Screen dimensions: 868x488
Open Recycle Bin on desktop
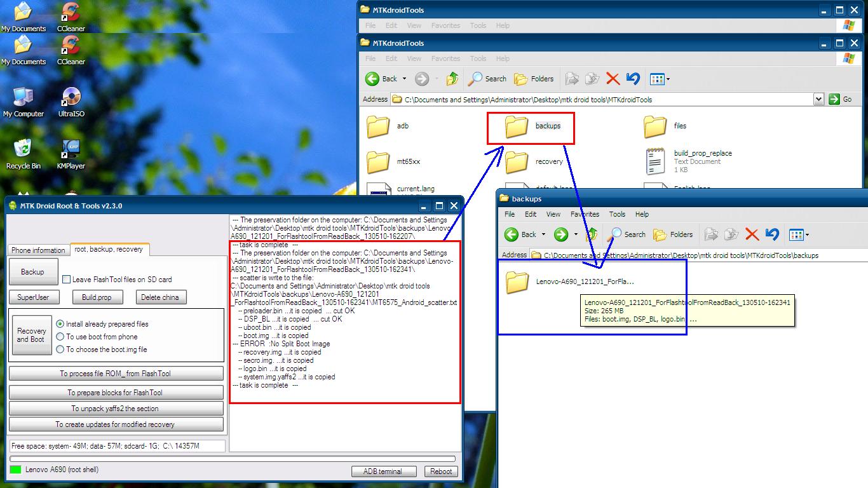(24, 154)
